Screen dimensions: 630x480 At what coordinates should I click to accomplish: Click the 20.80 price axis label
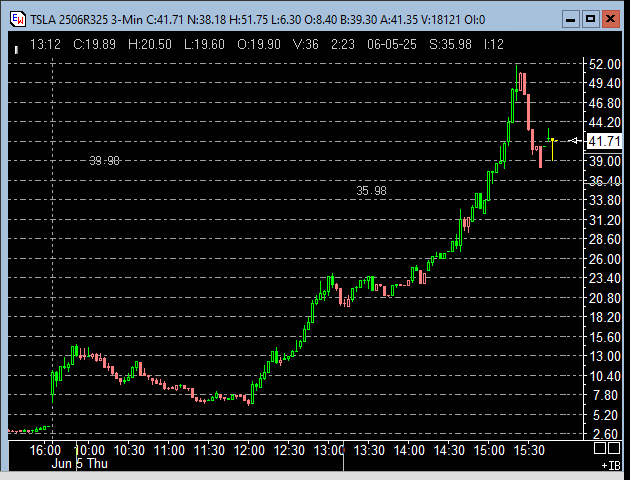click(x=604, y=298)
